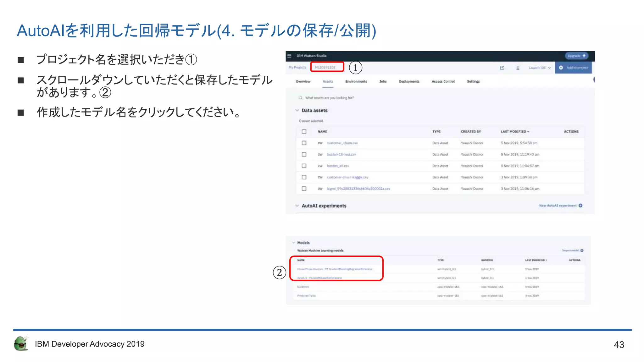Check the customer-churn-kaggle.csv row checkbox
This screenshot has height=362, width=644.
pyautogui.click(x=304, y=177)
